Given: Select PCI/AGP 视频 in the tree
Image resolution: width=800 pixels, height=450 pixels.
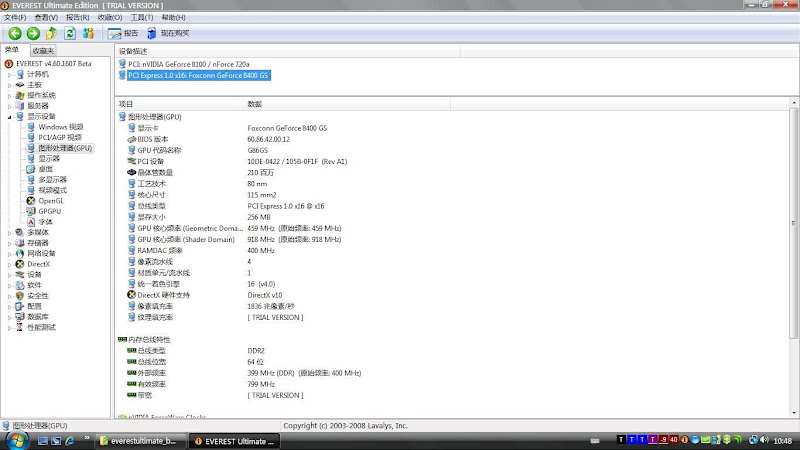Looking at the screenshot, I should 60,137.
